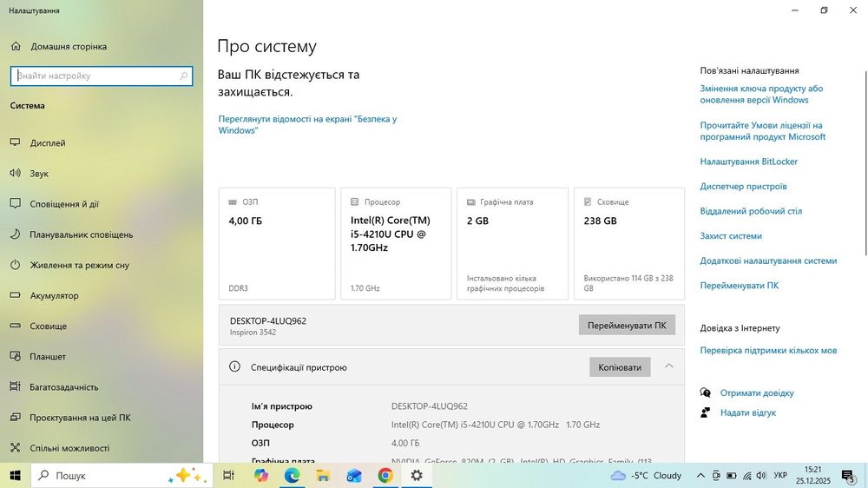
Task: Click the Сховище 238 GB card
Action: tap(629, 244)
